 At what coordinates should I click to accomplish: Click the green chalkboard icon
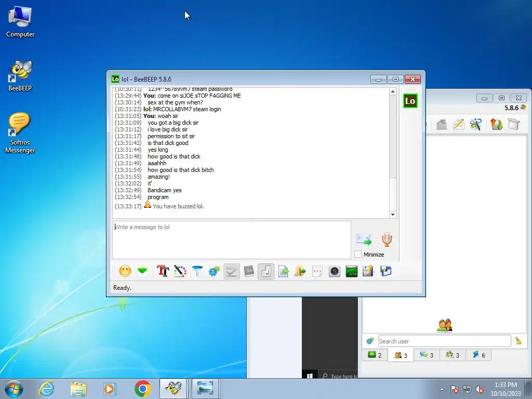click(352, 271)
